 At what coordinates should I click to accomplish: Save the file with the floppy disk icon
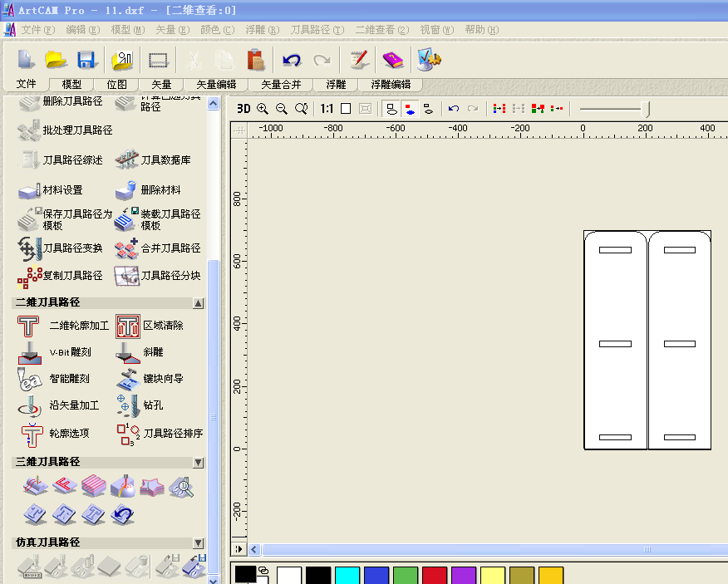pyautogui.click(x=86, y=60)
